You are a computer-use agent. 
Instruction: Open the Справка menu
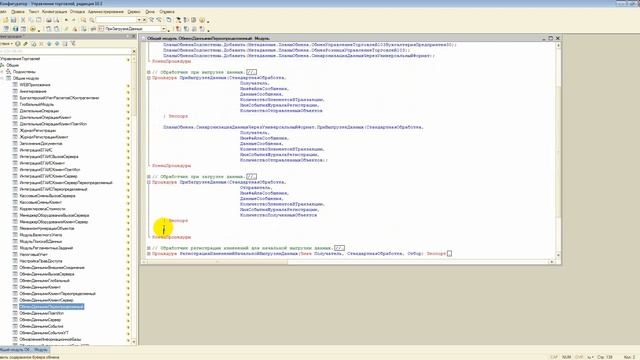click(167, 12)
